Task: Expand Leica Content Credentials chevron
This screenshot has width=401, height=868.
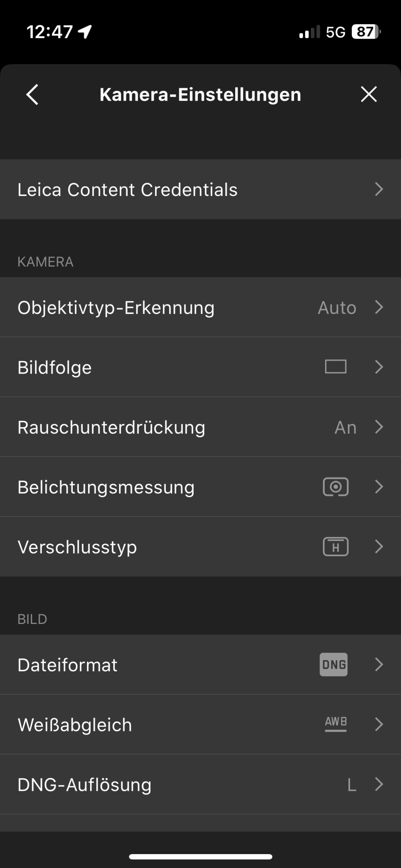Action: coord(379,190)
